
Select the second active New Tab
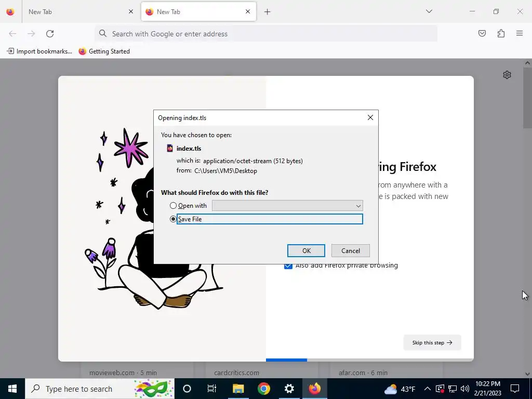[x=198, y=11]
